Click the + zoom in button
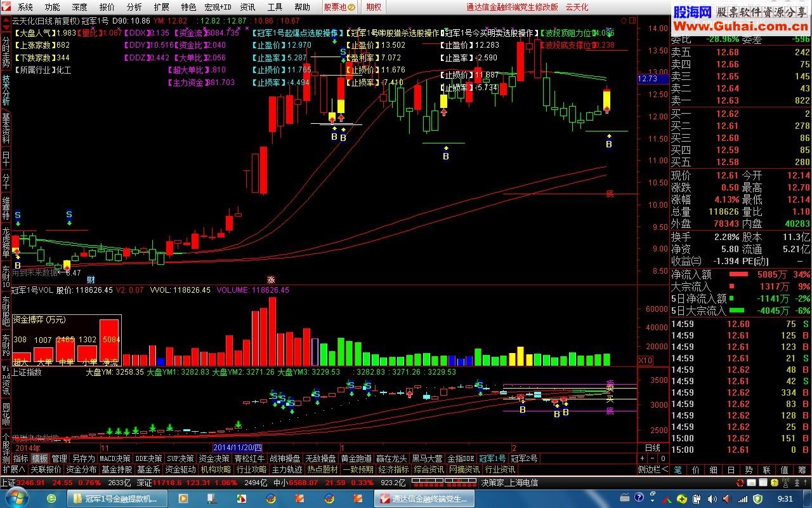 (642, 458)
